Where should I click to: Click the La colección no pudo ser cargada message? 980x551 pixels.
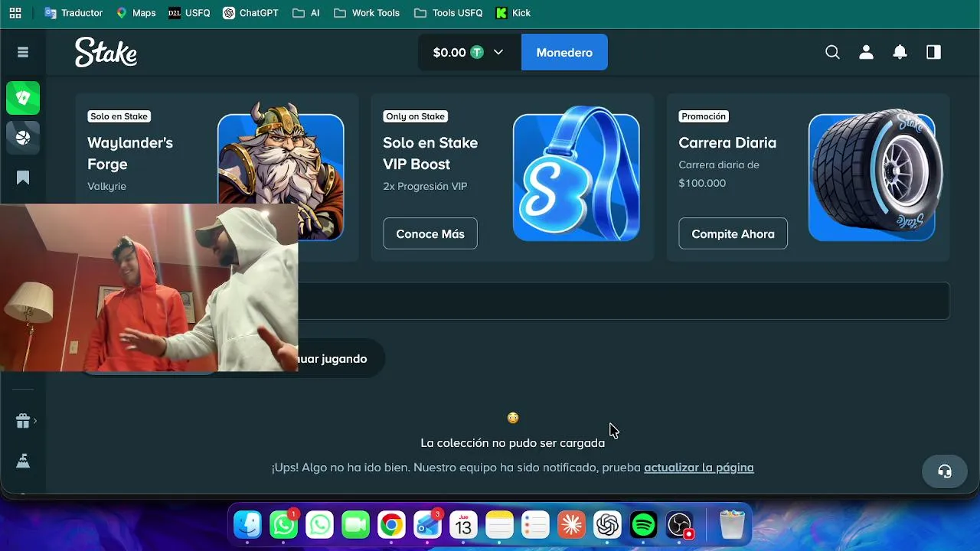[513, 443]
